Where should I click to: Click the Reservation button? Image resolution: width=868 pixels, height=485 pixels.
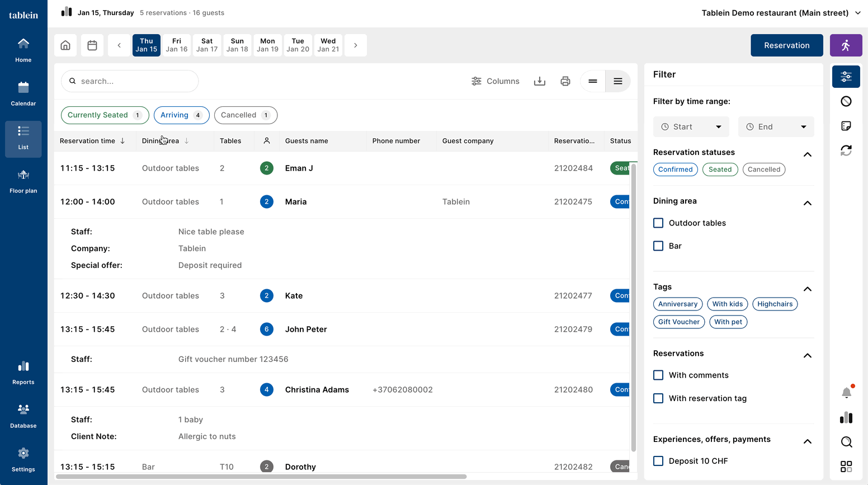coord(786,45)
